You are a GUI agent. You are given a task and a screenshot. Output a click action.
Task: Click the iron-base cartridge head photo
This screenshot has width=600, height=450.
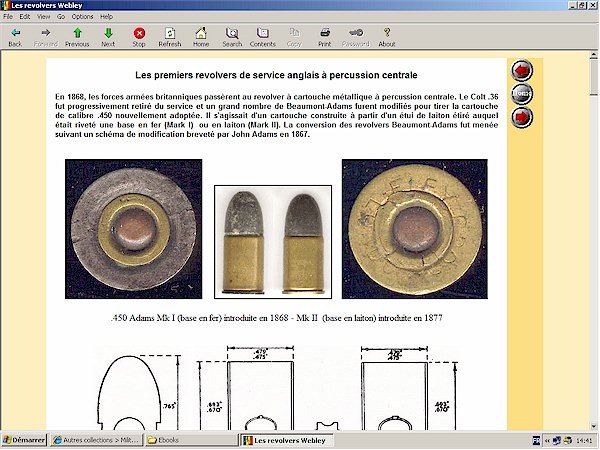click(x=134, y=229)
